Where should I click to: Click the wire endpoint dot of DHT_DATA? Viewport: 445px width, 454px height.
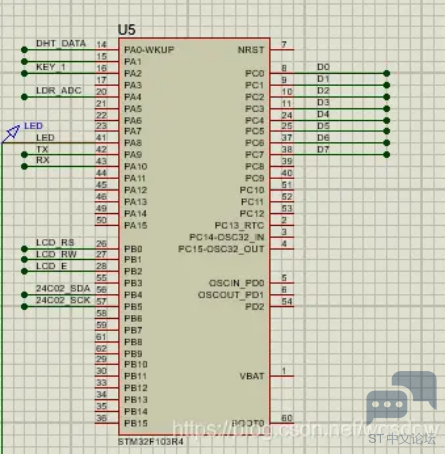point(24,50)
